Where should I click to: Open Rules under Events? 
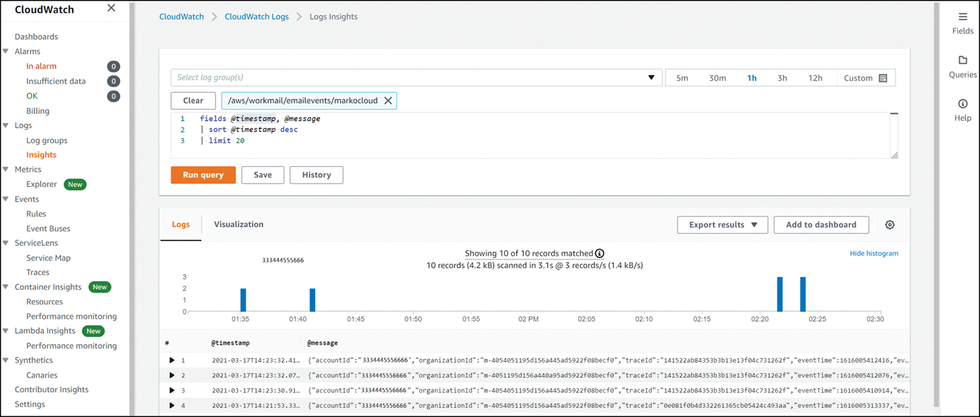point(36,214)
